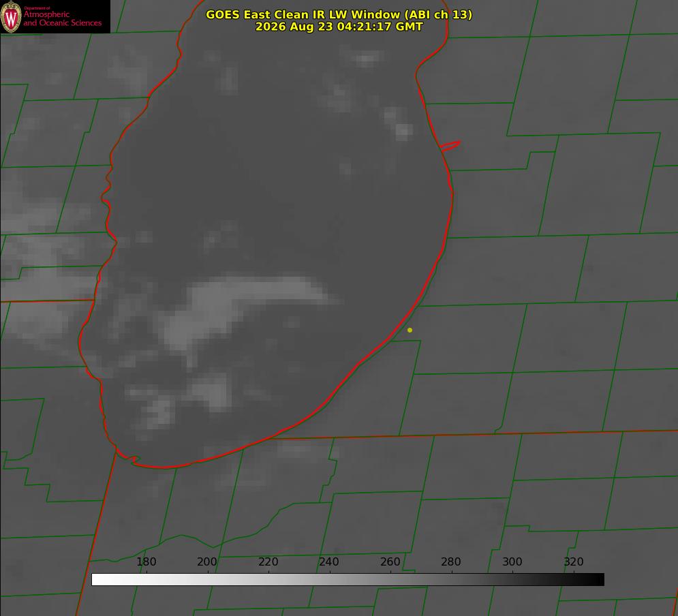Click the 220 label on the temperature scale

(x=268, y=561)
